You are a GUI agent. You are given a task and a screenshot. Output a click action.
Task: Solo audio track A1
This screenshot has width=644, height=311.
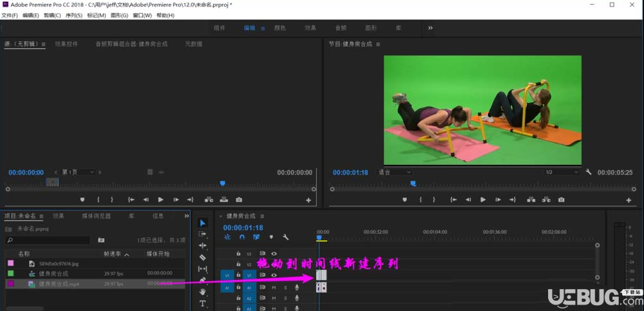285,288
